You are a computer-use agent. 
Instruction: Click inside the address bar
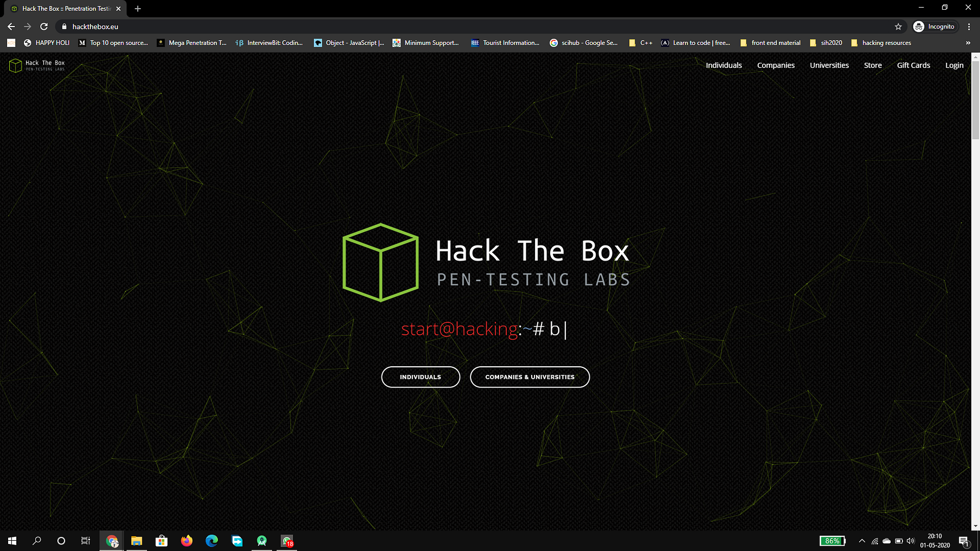217,26
